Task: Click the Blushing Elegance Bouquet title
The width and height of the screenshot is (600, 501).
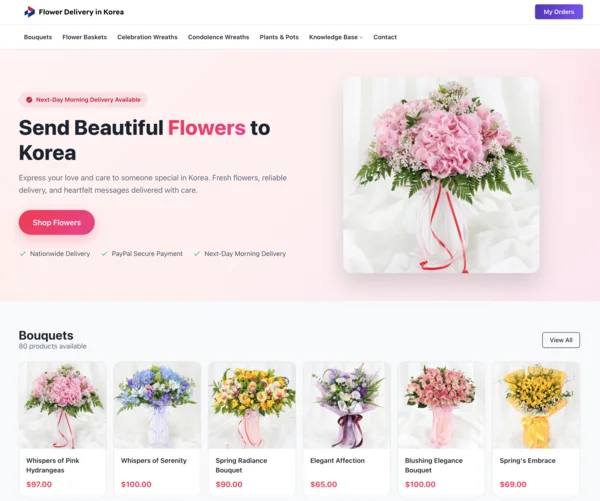Action: click(434, 465)
